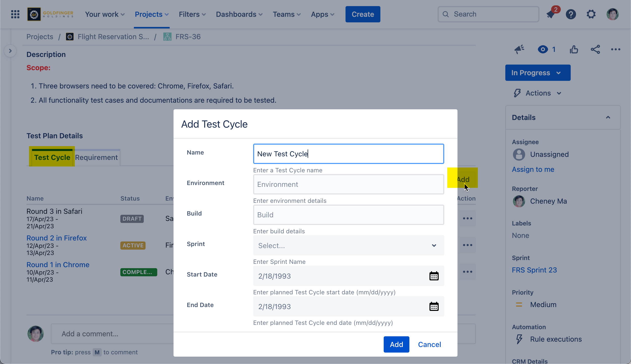Collapse the Details panel chevron
The image size is (631, 364).
click(x=608, y=117)
